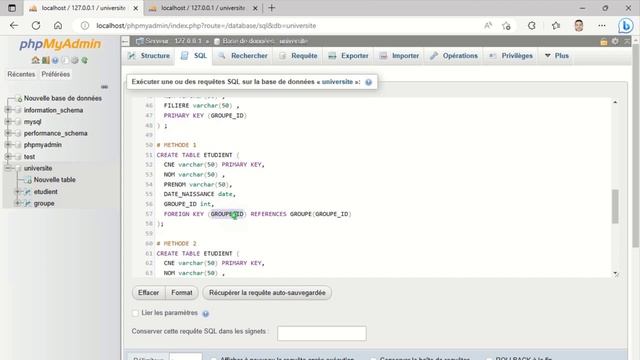Viewport: 640px width, 360px height.
Task: Open the SQL tab
Action: 194,56
